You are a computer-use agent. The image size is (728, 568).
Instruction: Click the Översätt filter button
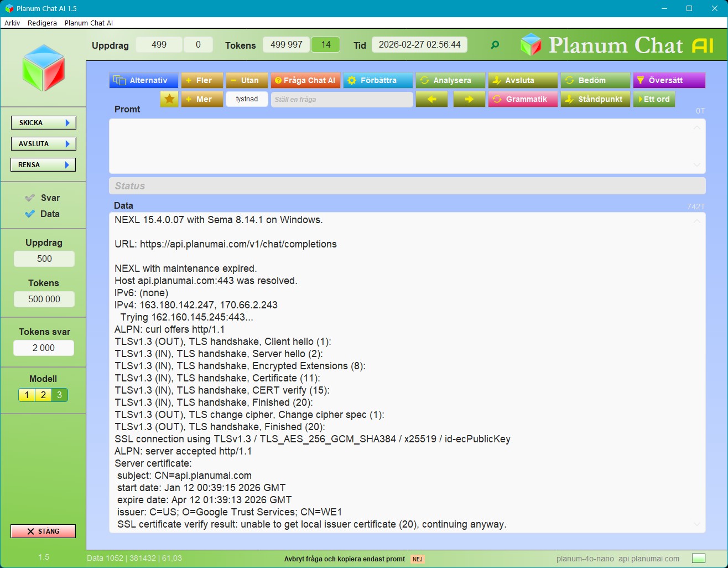coord(669,80)
